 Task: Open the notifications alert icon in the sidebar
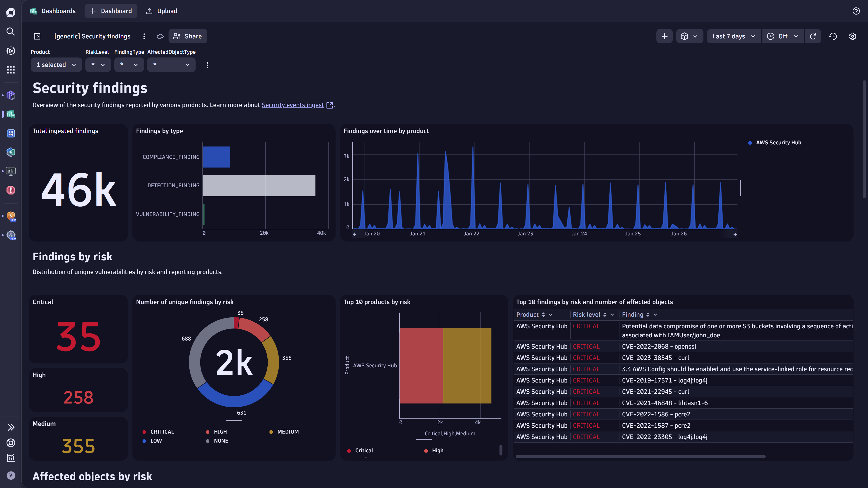10,190
